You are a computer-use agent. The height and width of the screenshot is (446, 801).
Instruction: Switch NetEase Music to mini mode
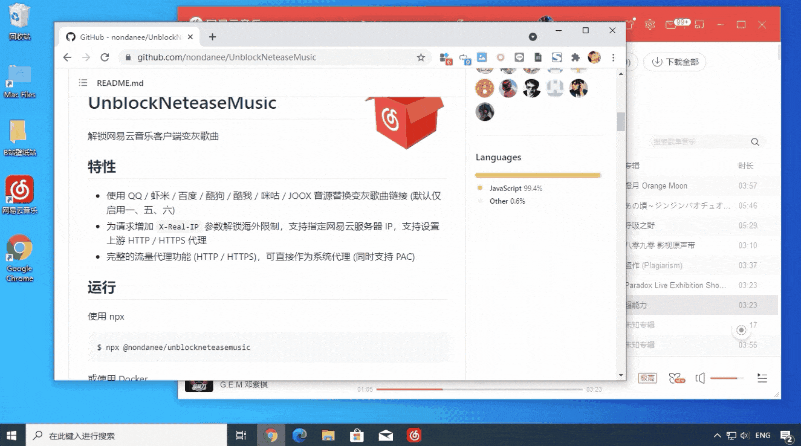[x=699, y=25]
